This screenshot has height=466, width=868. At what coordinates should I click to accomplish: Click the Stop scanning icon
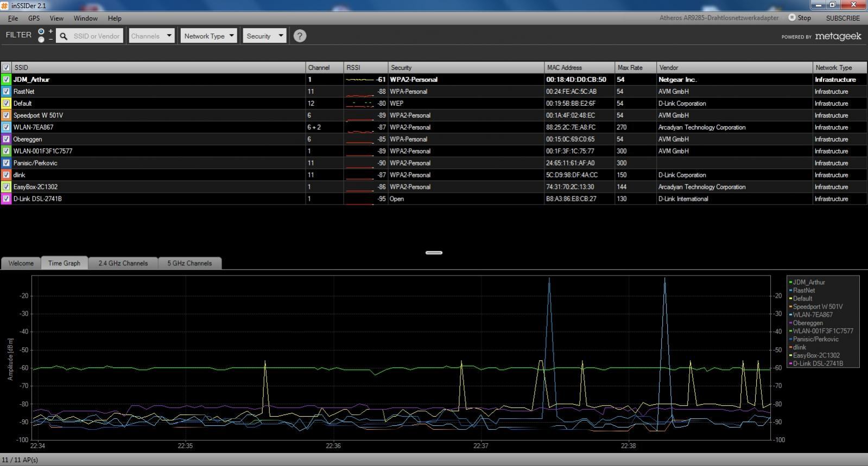coord(791,17)
